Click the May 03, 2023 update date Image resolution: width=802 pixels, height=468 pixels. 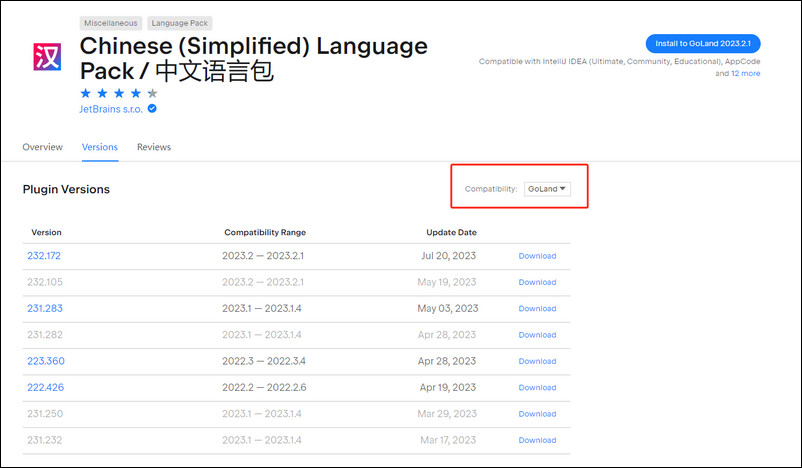[448, 308]
